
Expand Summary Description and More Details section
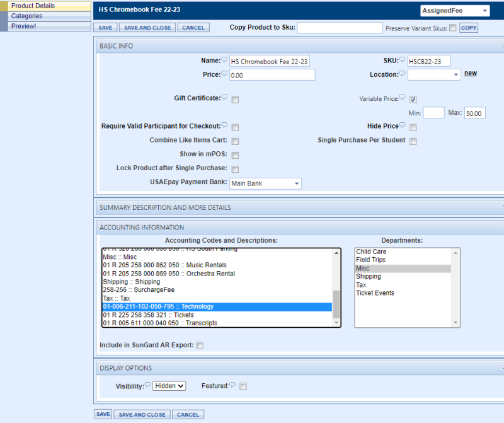pyautogui.click(x=300, y=207)
